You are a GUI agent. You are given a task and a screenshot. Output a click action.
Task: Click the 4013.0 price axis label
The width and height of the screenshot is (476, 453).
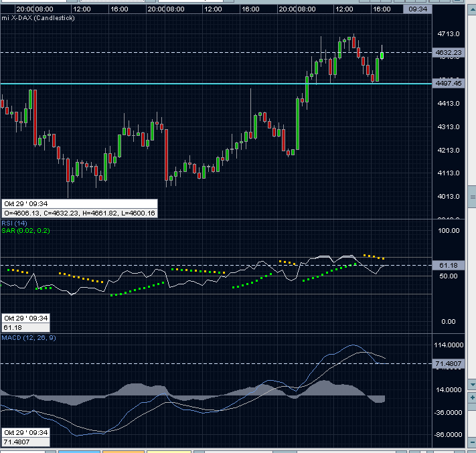pyautogui.click(x=448, y=196)
